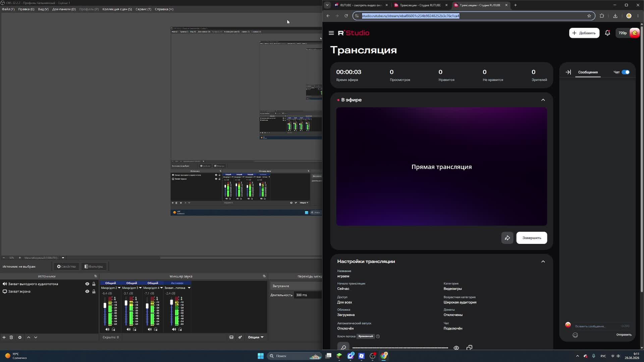Open the 'Фильтры' source filters button

pos(94,266)
